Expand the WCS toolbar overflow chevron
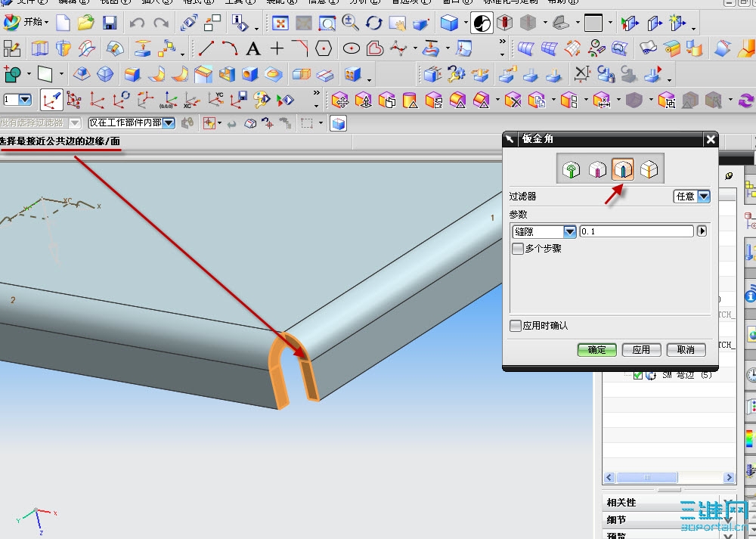The width and height of the screenshot is (756, 539). click(x=316, y=92)
